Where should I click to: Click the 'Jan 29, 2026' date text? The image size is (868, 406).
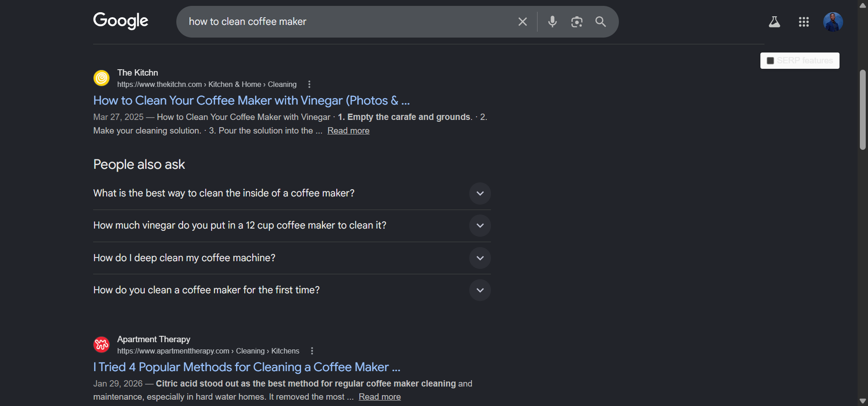click(x=118, y=384)
